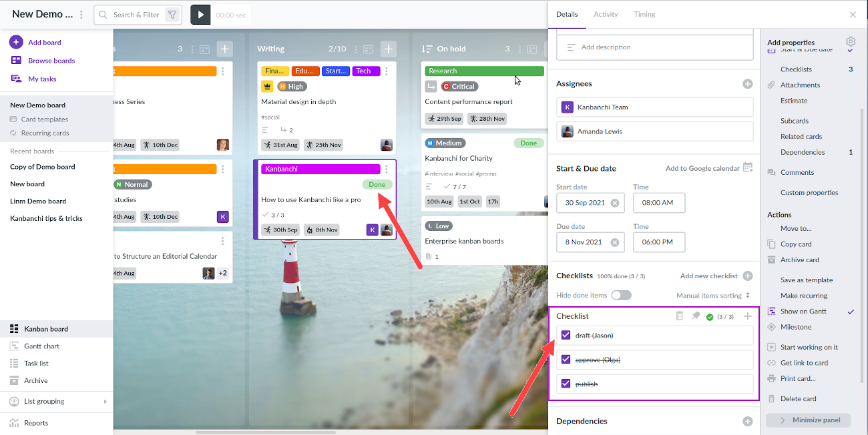Open Add properties settings gear

851,41
